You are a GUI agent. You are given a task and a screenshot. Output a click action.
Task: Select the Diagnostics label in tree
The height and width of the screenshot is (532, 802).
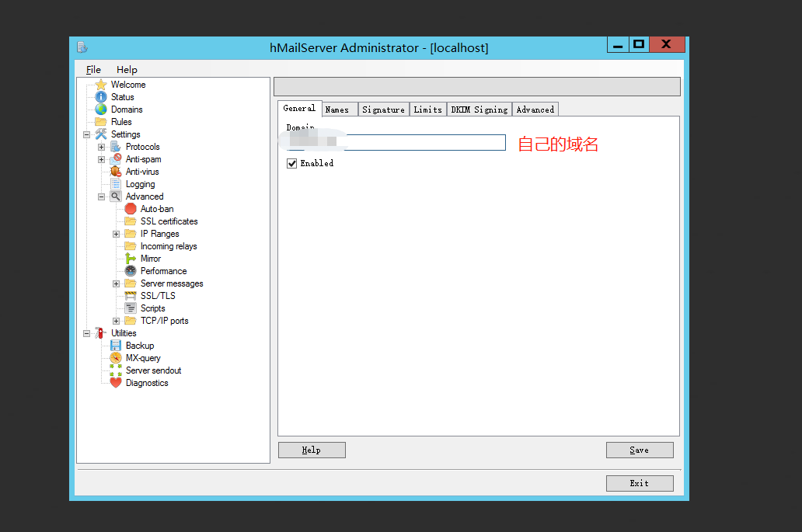click(147, 383)
